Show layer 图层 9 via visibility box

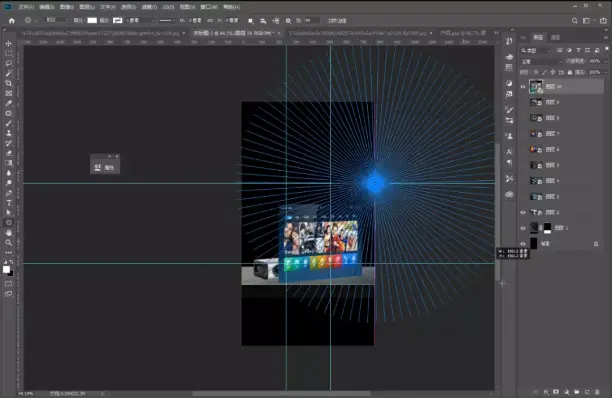523,102
